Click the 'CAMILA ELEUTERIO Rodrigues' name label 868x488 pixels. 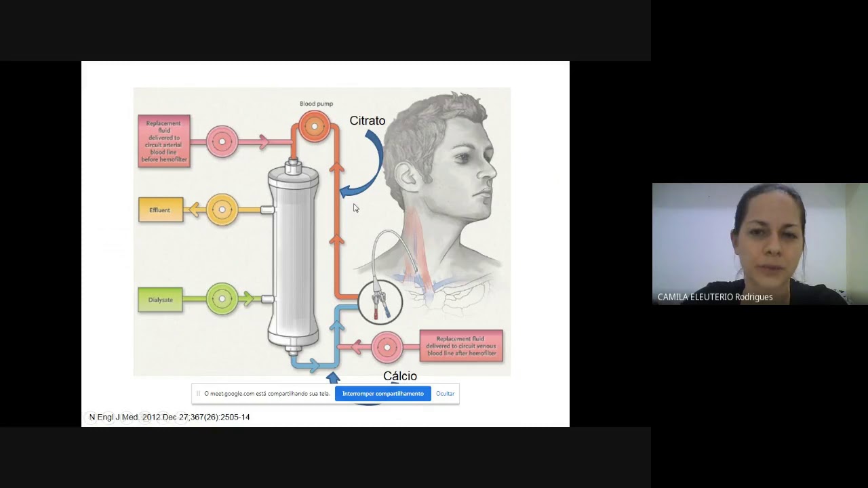pyautogui.click(x=715, y=297)
